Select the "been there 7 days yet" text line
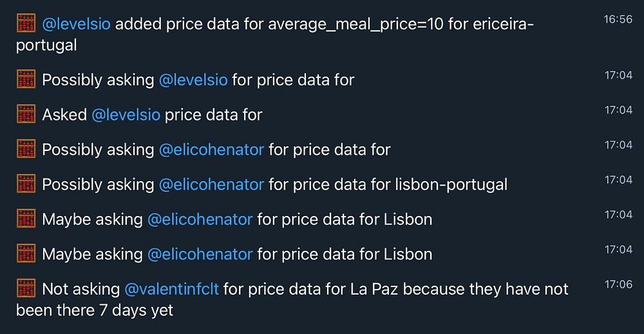This screenshot has height=334, width=644. (95, 310)
